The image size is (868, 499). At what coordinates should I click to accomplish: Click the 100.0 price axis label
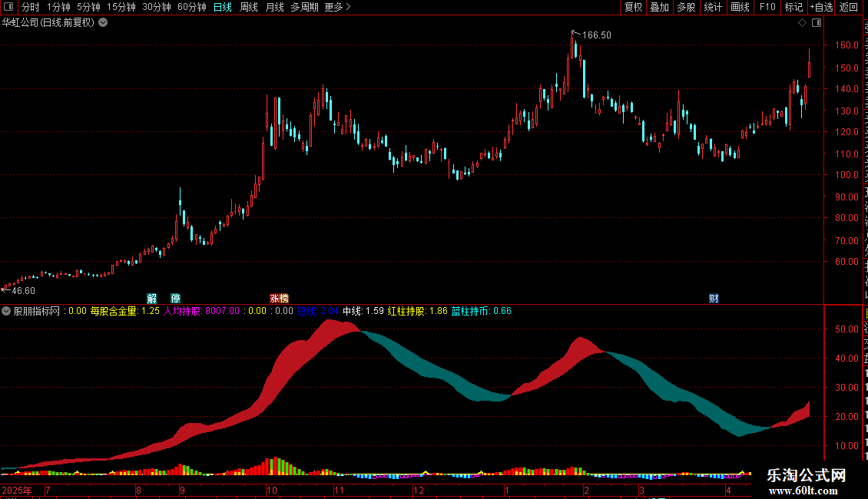[x=847, y=175]
